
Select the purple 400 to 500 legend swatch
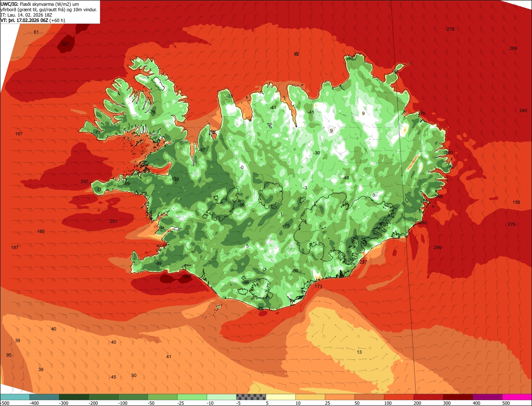pos(488,397)
